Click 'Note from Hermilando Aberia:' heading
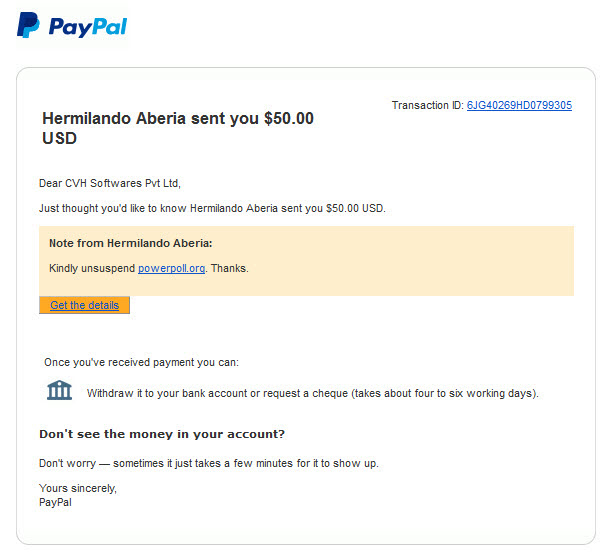The image size is (615, 560). (x=131, y=243)
